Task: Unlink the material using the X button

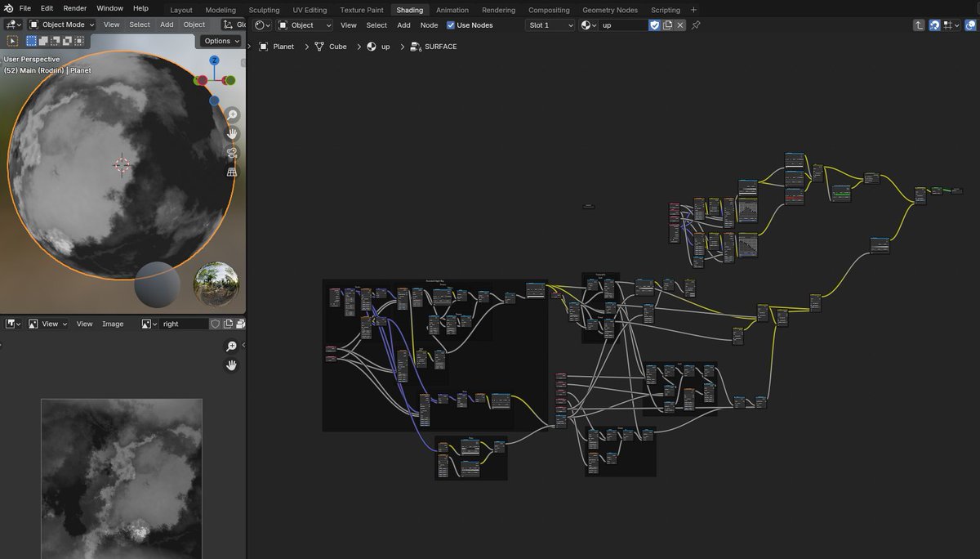Action: (679, 25)
